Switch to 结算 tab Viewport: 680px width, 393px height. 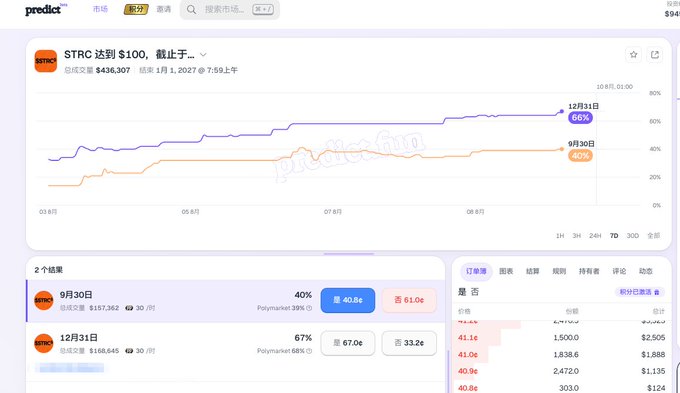click(533, 271)
